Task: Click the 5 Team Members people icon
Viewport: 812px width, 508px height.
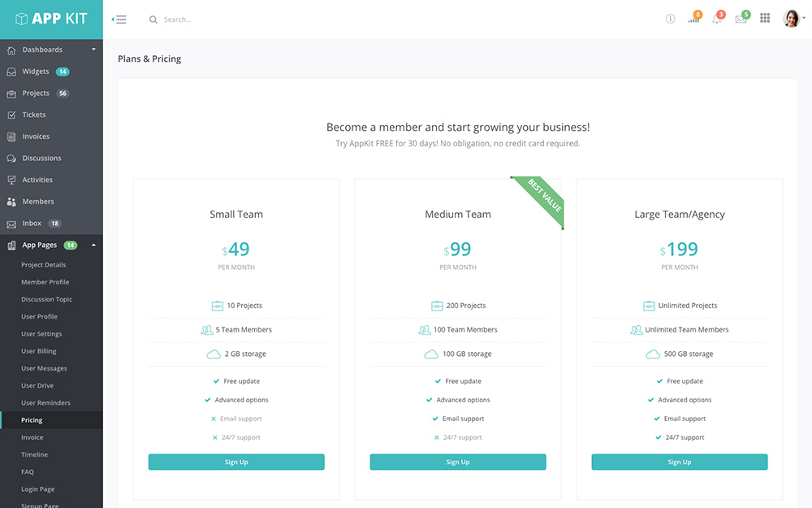Action: [206, 330]
